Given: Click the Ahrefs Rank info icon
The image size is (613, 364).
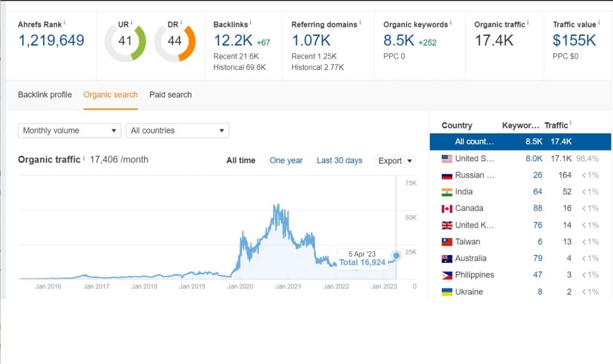Looking at the screenshot, I should (x=65, y=23).
